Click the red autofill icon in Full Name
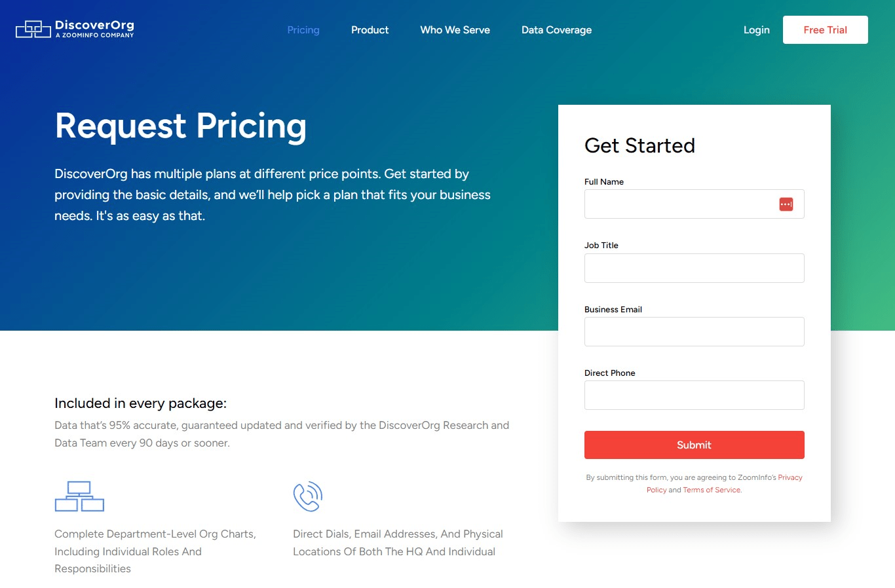Screen dimensions: 895x588 tap(785, 204)
